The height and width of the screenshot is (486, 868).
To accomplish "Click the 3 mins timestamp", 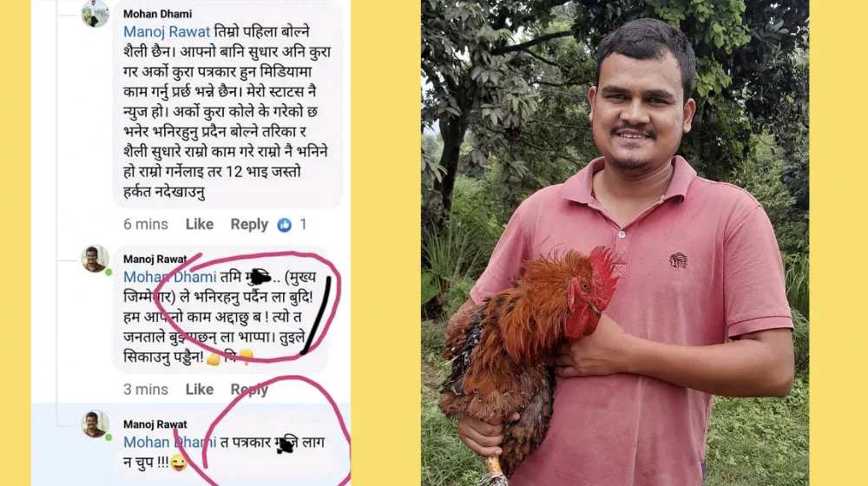I will click(x=146, y=389).
